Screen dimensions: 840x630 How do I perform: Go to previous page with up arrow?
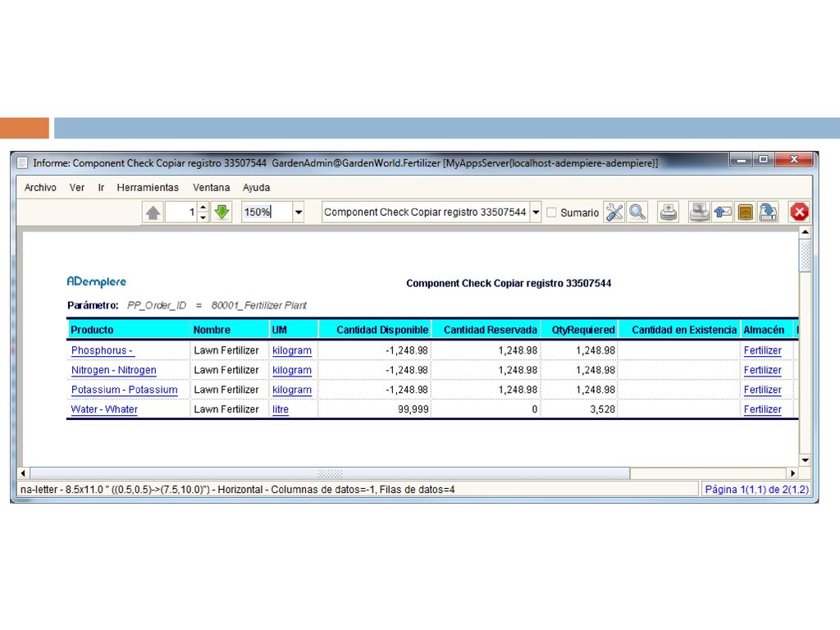tap(153, 212)
